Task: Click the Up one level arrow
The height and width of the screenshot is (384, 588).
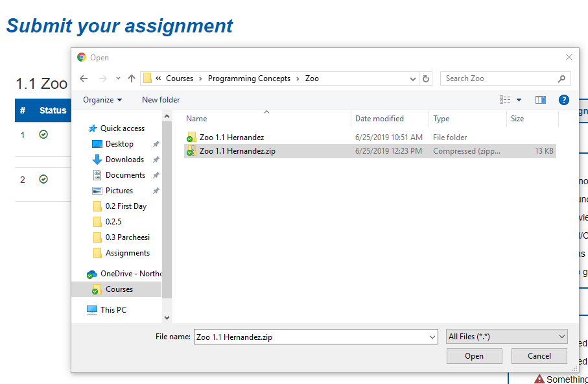Action: (x=132, y=78)
